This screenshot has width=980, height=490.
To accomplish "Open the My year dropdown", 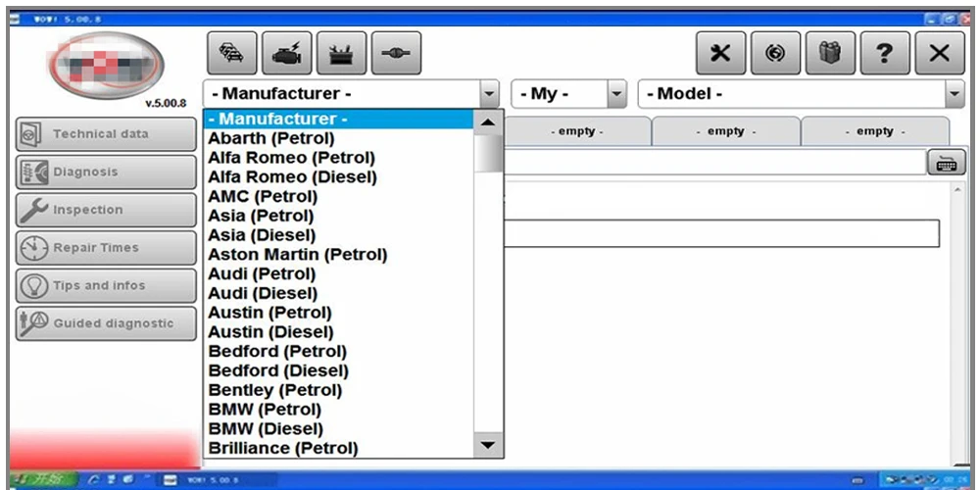I will [x=616, y=94].
